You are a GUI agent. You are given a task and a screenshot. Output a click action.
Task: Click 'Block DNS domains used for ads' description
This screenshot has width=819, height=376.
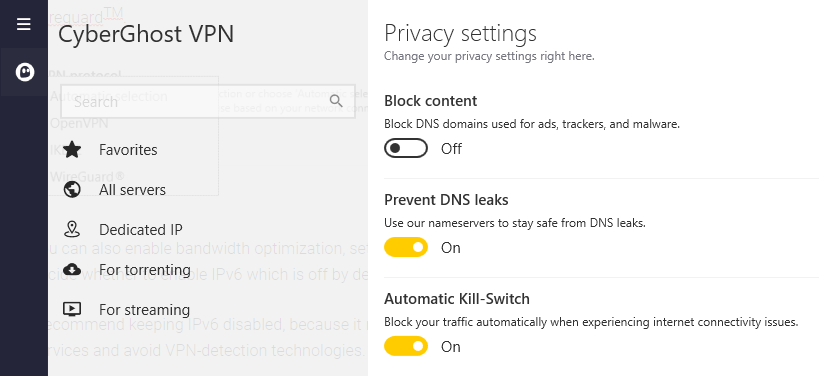[532, 124]
